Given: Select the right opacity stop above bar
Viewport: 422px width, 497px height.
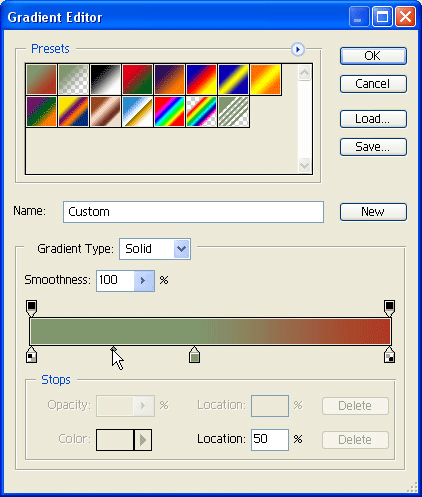Looking at the screenshot, I should (389, 308).
